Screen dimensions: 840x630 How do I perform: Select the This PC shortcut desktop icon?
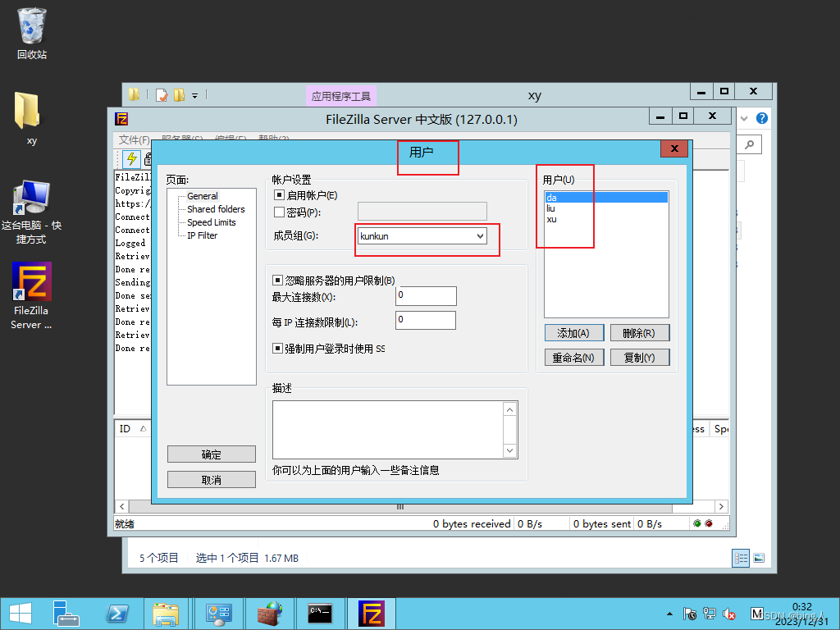pos(31,212)
